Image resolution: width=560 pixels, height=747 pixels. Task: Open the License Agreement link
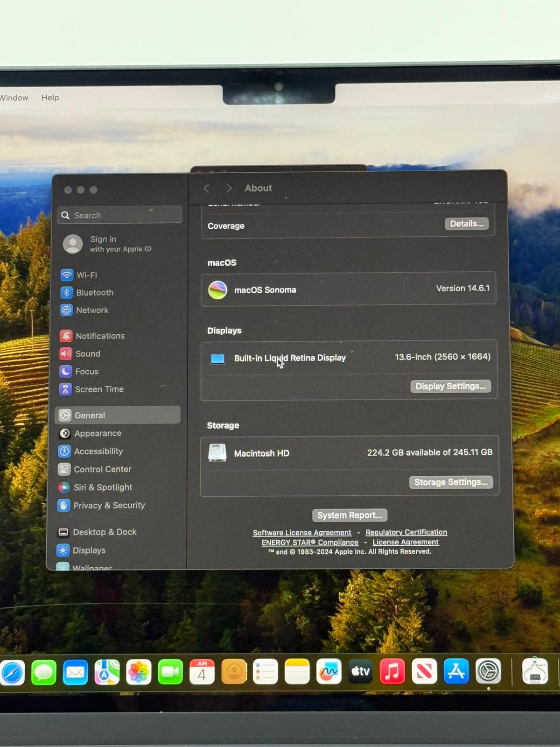(406, 542)
